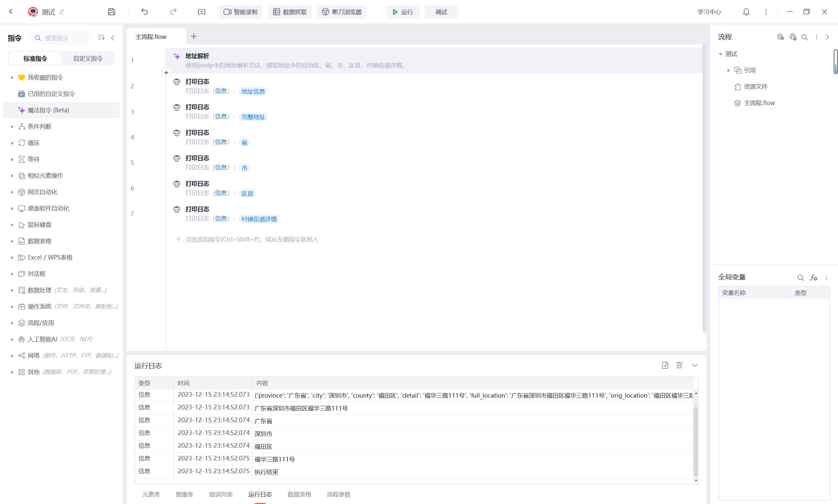The height and width of the screenshot is (504, 838).
Task: Collapse the run log panel chevron
Action: pyautogui.click(x=695, y=365)
